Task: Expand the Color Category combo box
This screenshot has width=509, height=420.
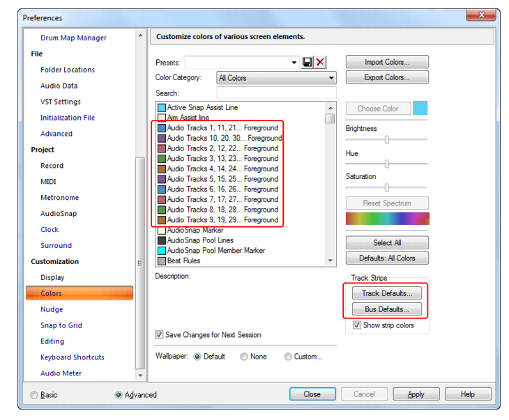Action: click(276, 78)
